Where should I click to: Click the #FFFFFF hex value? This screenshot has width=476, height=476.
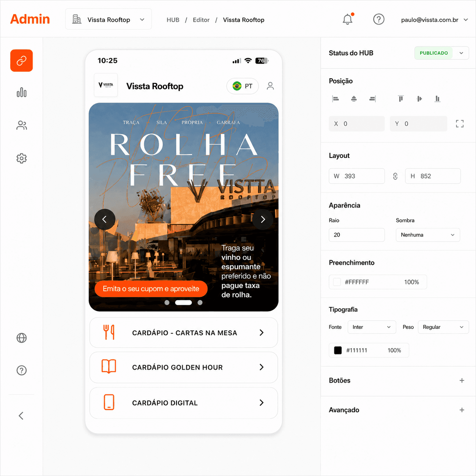click(x=357, y=282)
